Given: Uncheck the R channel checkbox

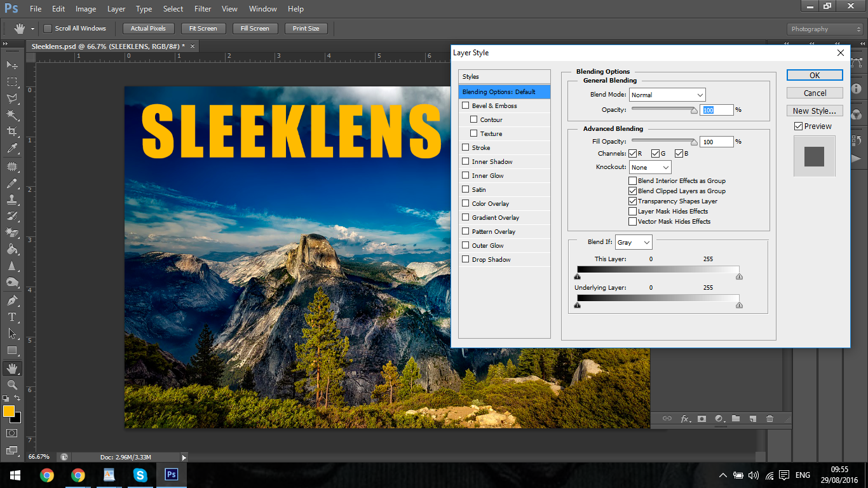Looking at the screenshot, I should coord(632,153).
